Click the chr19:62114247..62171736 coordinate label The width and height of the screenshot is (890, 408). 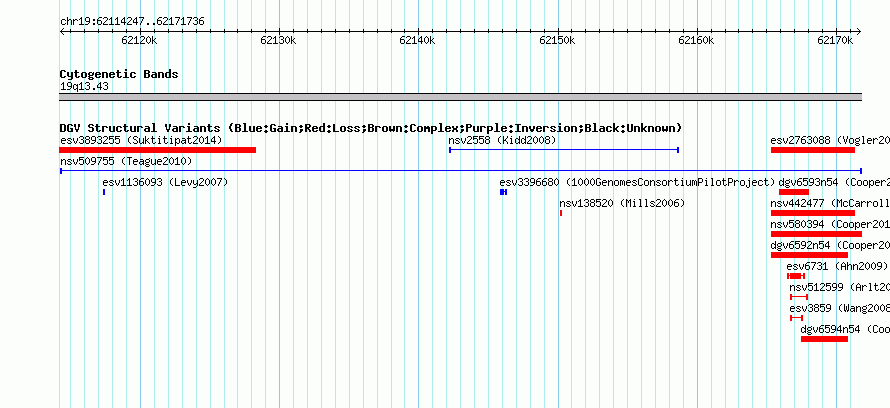132,22
